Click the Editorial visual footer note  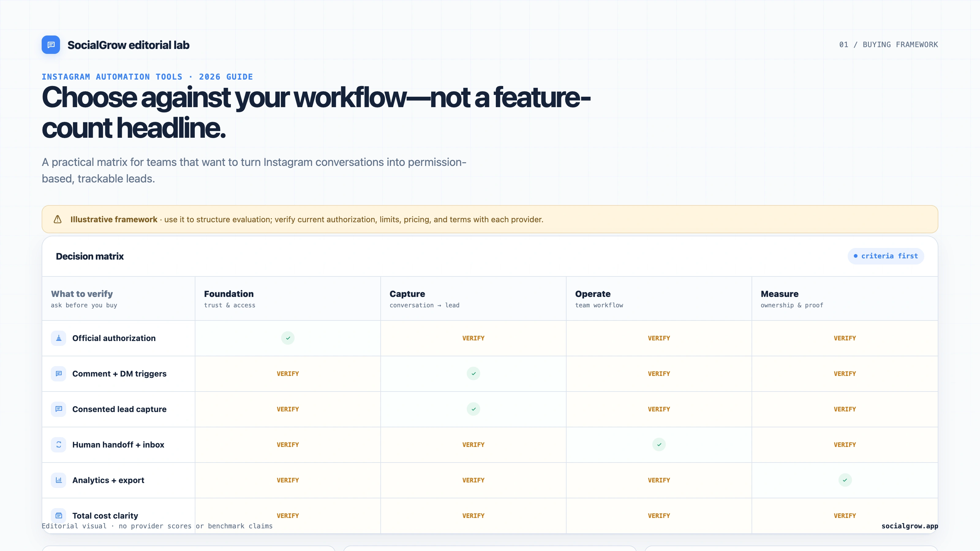pos(157,526)
